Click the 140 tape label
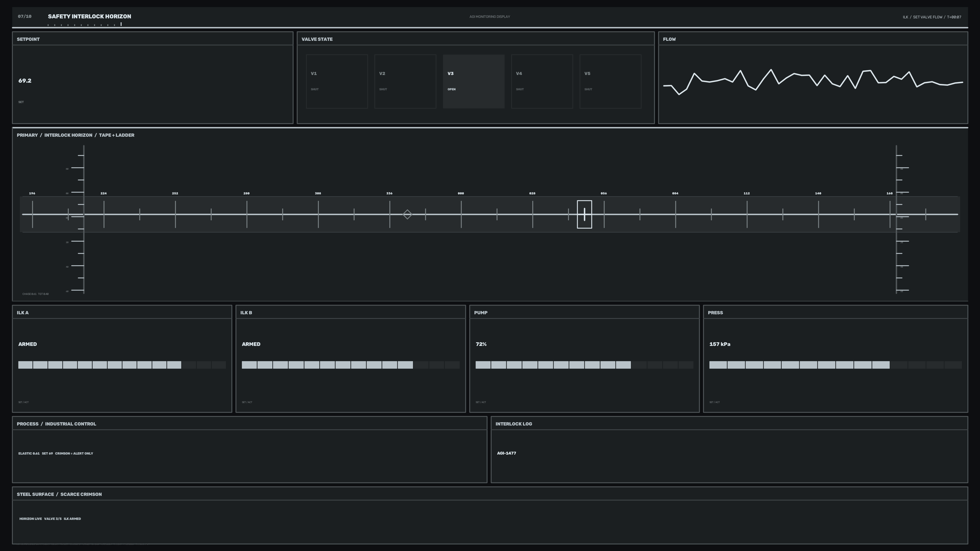Image resolution: width=980 pixels, height=551 pixels. click(818, 193)
